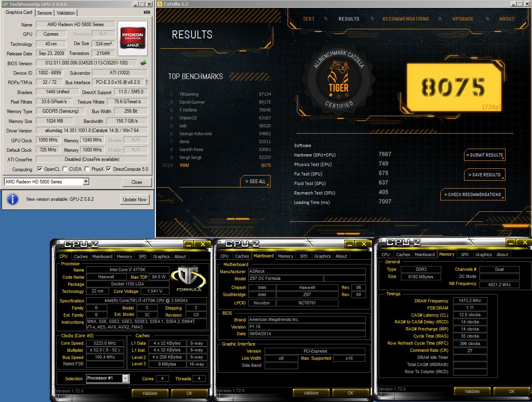
Task: Close the CPU-Z Mainboard window
Action: click(x=364, y=244)
